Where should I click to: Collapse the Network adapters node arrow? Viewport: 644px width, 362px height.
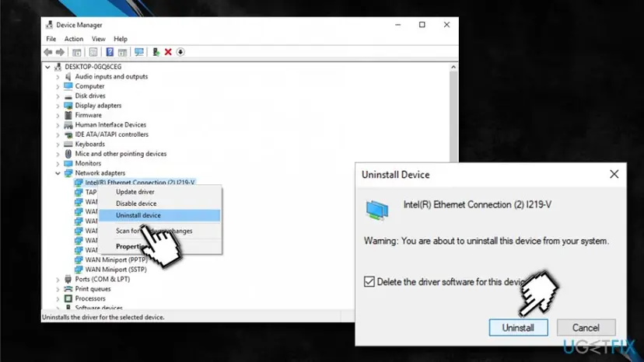click(58, 173)
